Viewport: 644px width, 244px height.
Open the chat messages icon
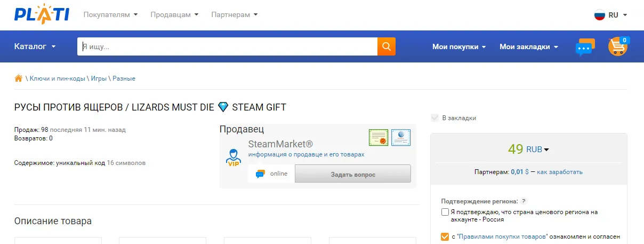click(x=585, y=47)
